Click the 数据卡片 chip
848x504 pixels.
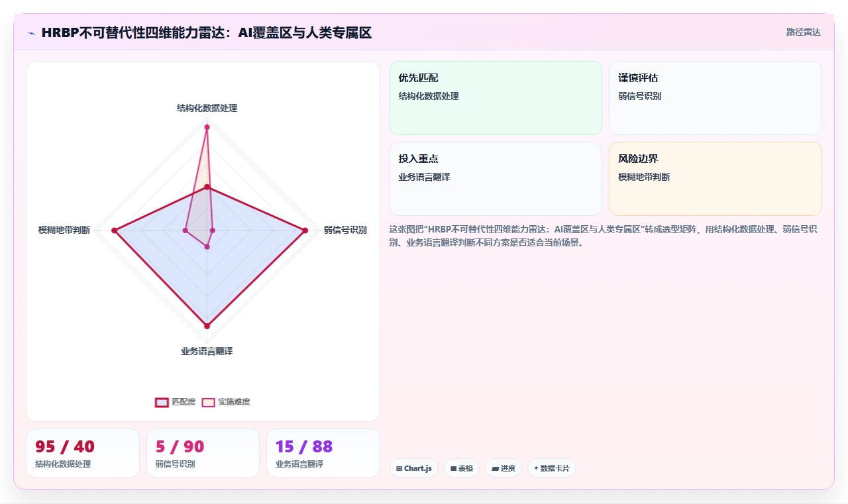[x=552, y=468]
